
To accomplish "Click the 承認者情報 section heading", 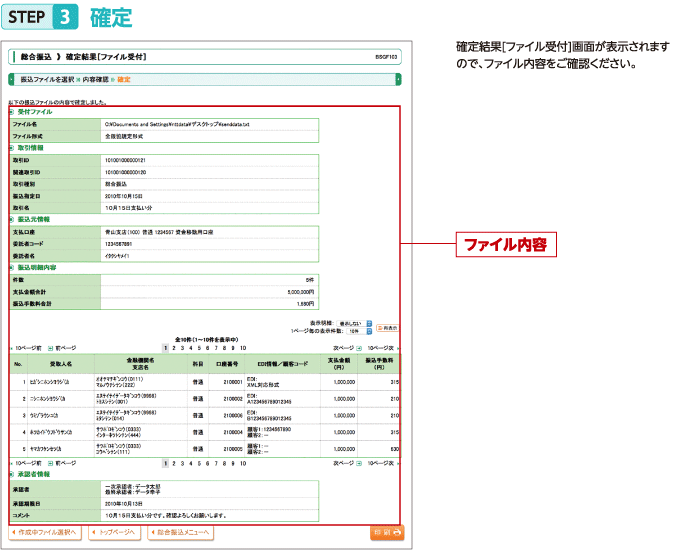I will (34, 474).
